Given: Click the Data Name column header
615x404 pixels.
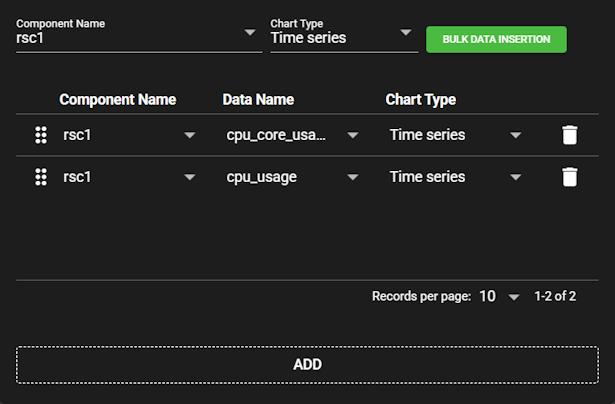Looking at the screenshot, I should pos(258,100).
